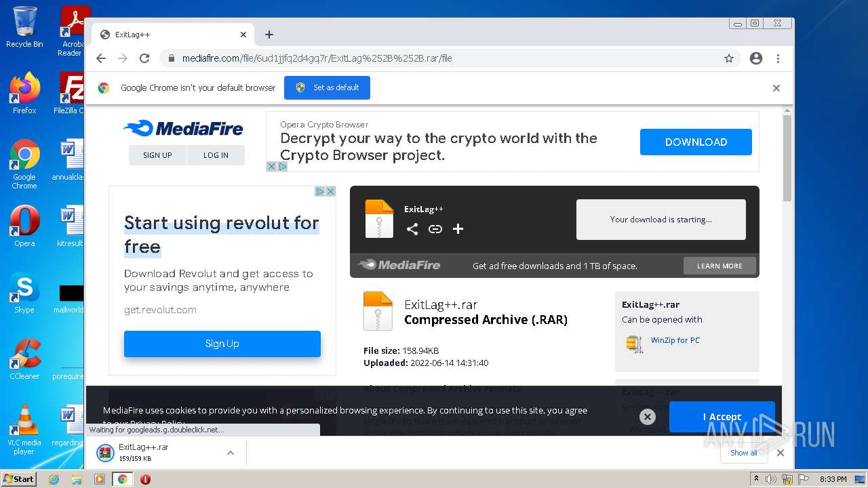Open File Explorer from taskbar
868x488 pixels.
coord(77,479)
